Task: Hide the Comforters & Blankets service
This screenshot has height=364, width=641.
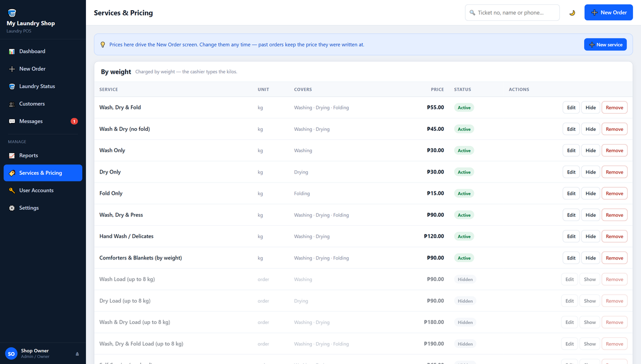Action: 590,258
